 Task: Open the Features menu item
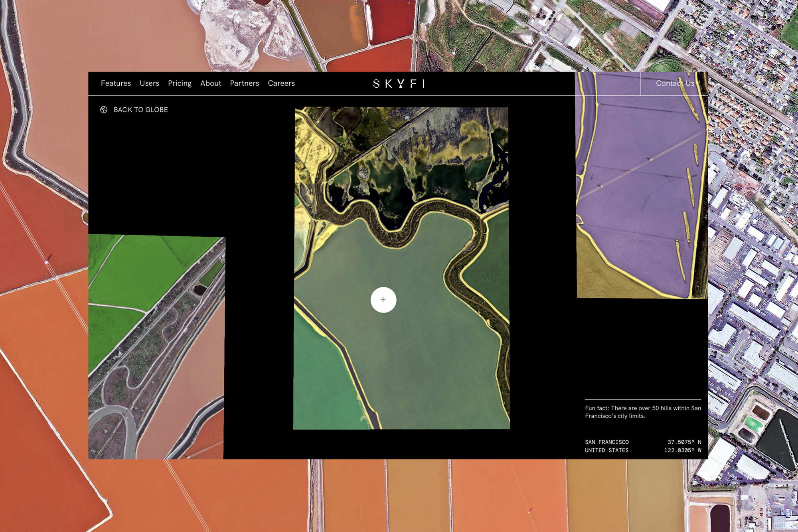(x=116, y=83)
